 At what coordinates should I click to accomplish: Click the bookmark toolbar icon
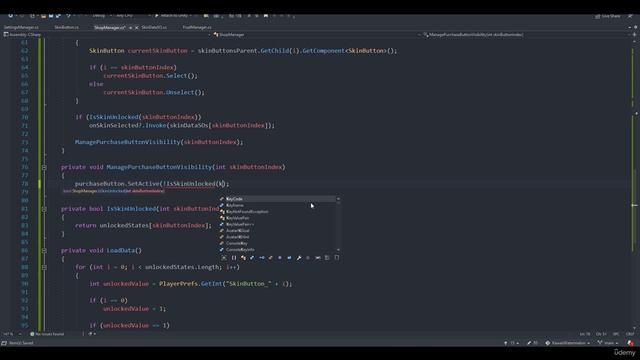point(266,16)
